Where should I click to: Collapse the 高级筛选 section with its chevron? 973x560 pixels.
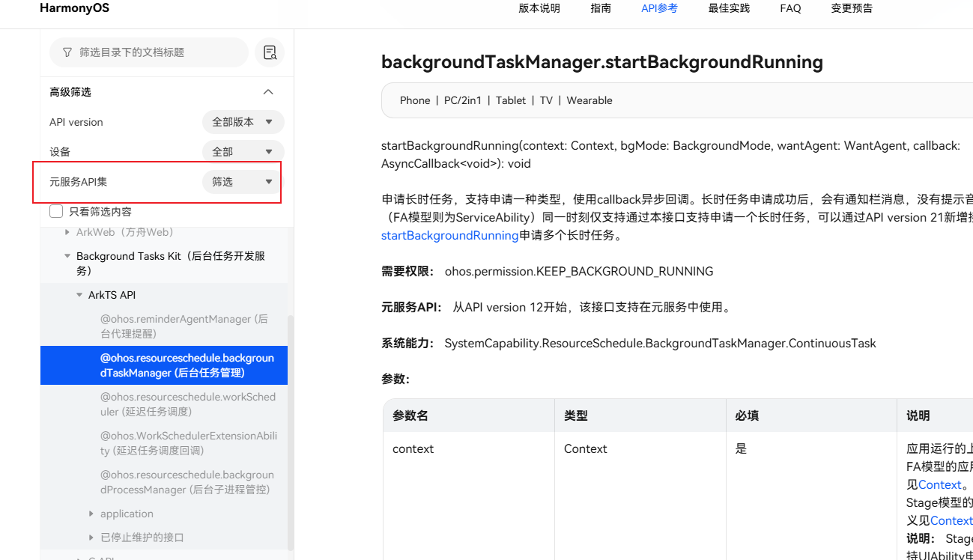point(268,92)
